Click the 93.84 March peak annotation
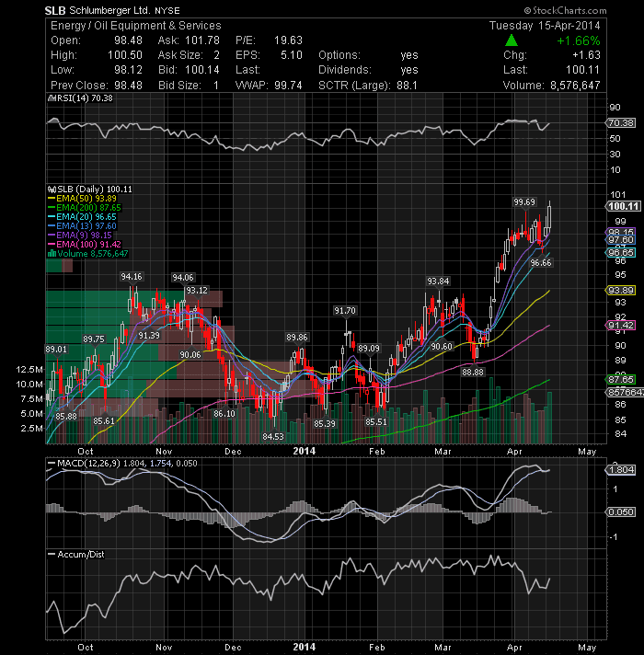This screenshot has height=655, width=644. coord(438,282)
